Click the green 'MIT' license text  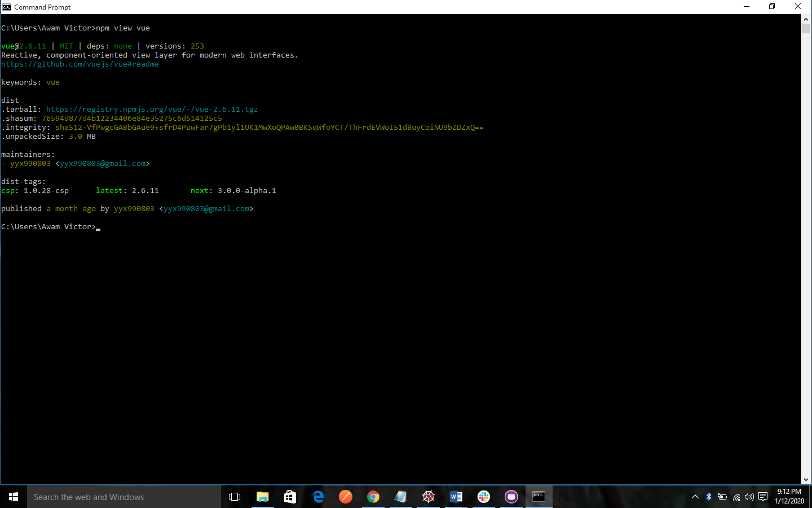(67, 46)
